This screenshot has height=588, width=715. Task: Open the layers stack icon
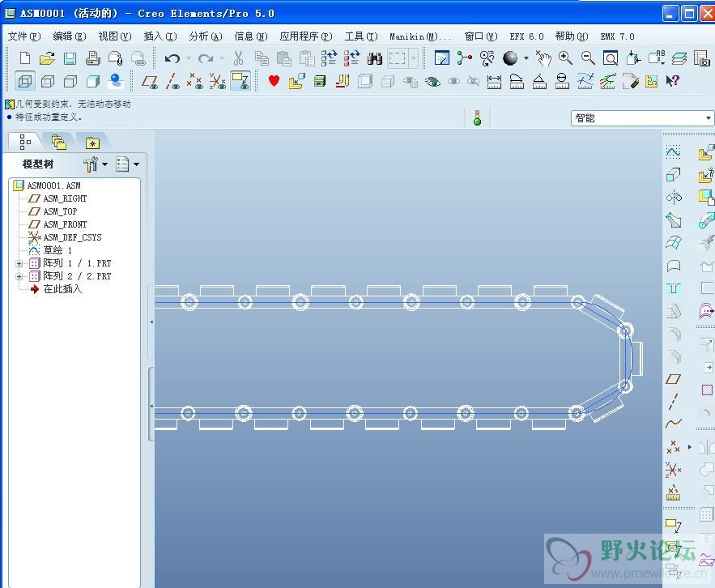click(x=679, y=58)
